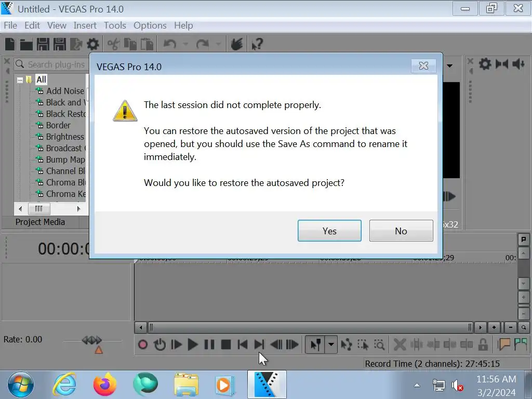The image size is (532, 399).
Task: Click No to decline restoring the project
Action: (x=401, y=231)
